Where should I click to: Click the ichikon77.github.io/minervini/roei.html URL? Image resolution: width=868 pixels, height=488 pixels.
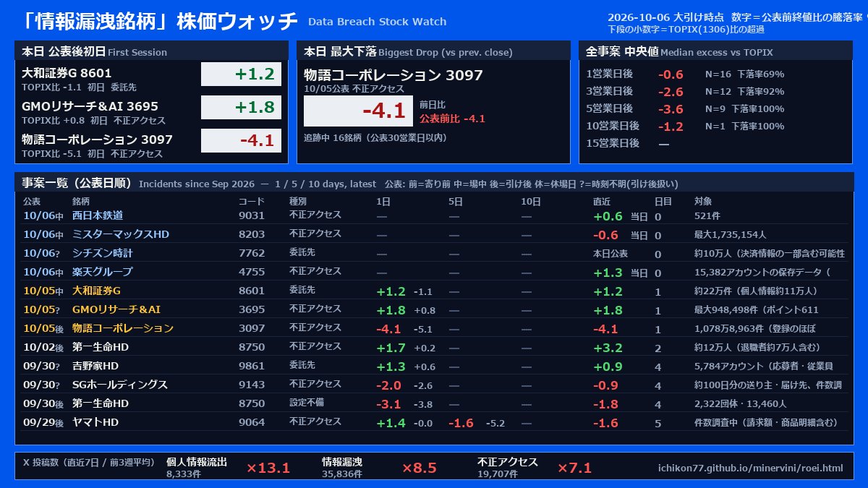pos(750,468)
